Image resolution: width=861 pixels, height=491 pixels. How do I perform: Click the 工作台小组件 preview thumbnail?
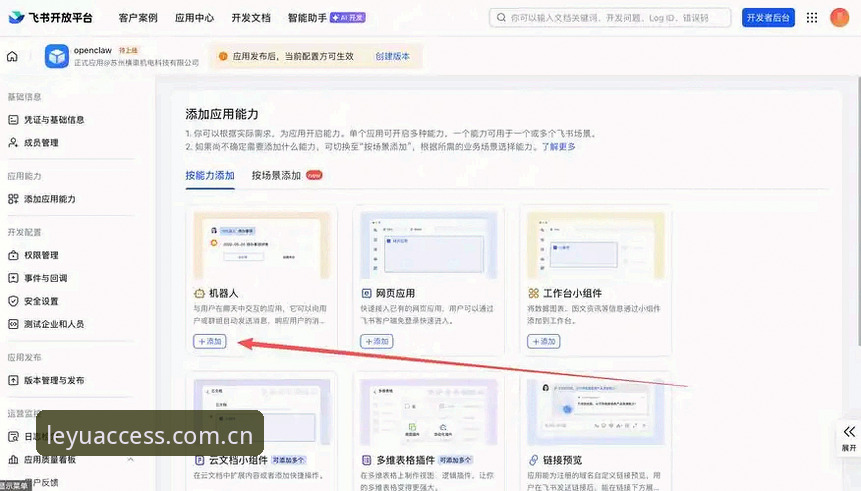(x=596, y=246)
